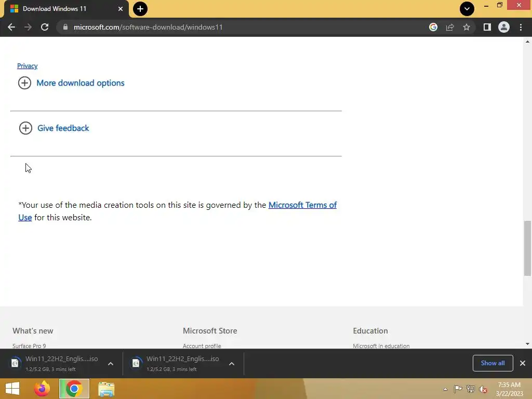This screenshot has width=532, height=399.
Task: Open the tab search dropdown
Action: pyautogui.click(x=467, y=9)
